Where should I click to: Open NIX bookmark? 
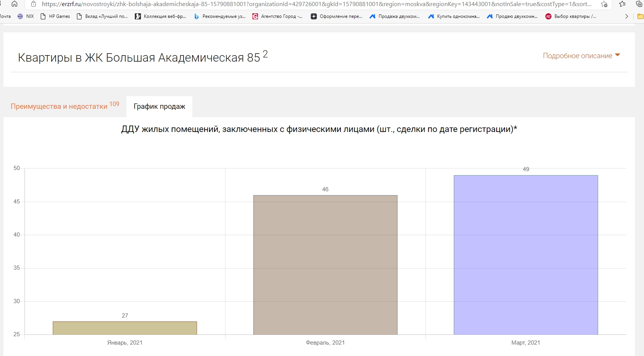26,16
